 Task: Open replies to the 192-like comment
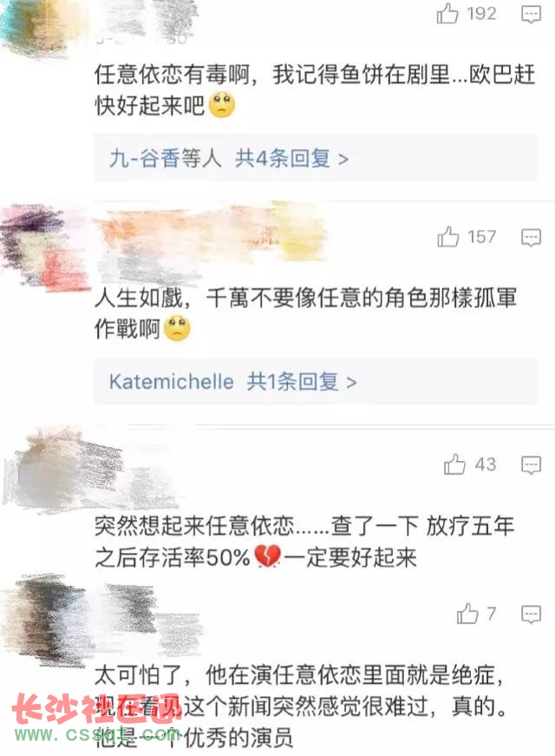pos(531,15)
